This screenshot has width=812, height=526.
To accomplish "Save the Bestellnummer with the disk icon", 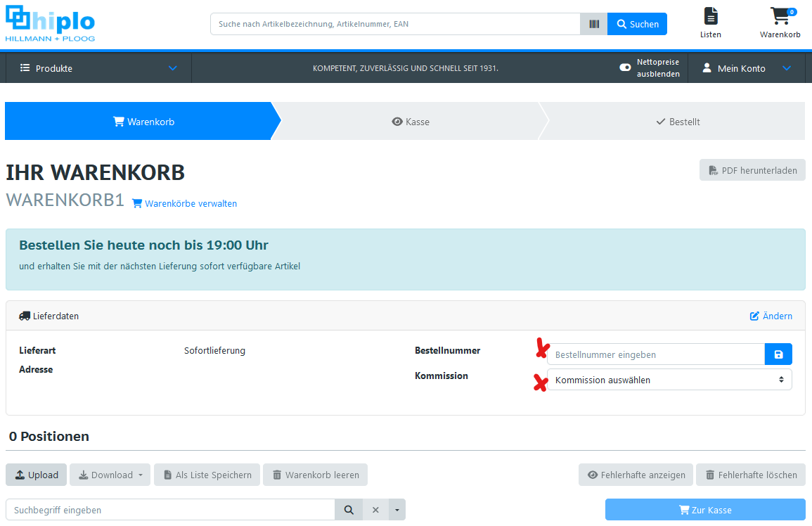I will pos(778,354).
